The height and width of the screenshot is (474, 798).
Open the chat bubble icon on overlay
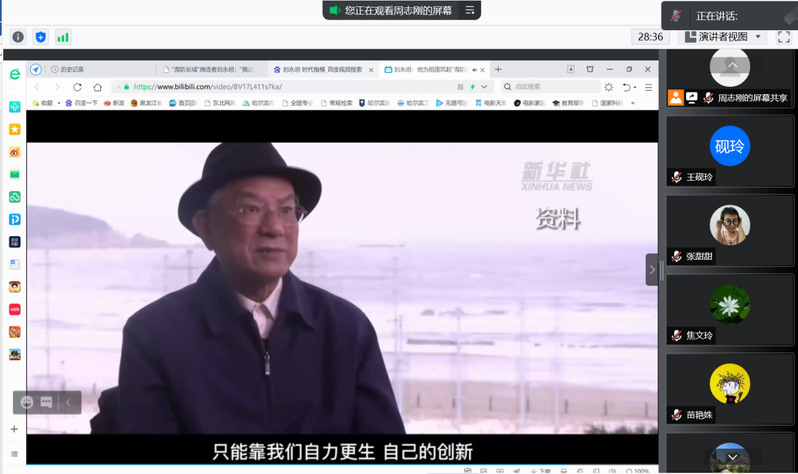[46, 403]
